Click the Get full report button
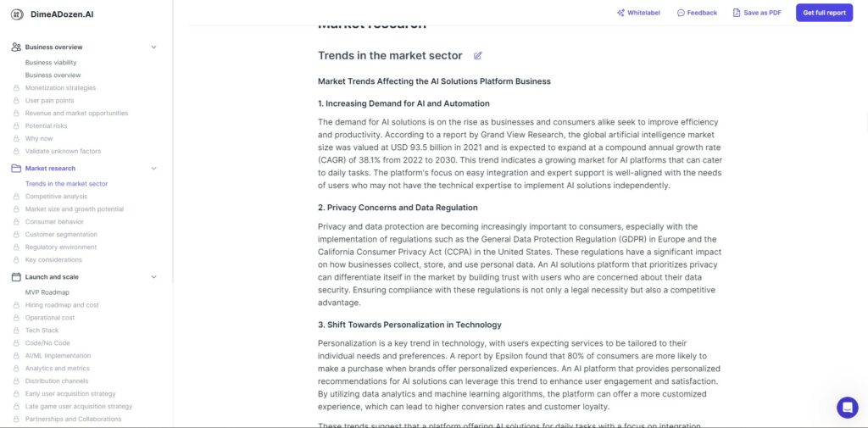 [824, 13]
